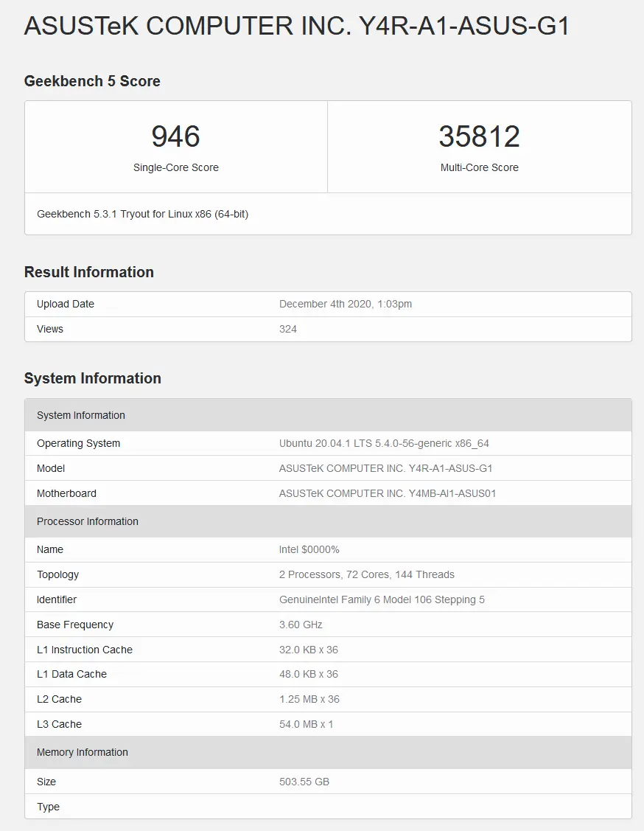The height and width of the screenshot is (831, 644).
Task: Select "2 Processors, 72 Cores, 144 Threads"
Action: (x=366, y=574)
